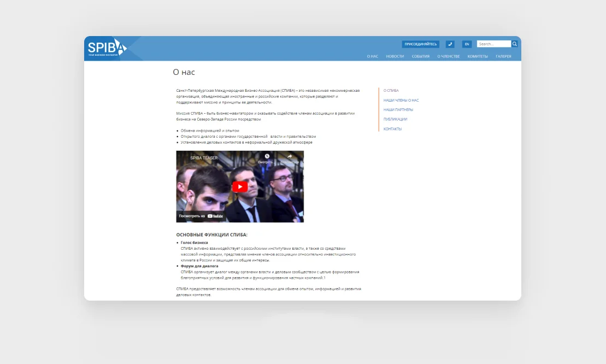Click 'Открытого диалога с органами' bullet
The width and height of the screenshot is (606, 364).
[x=248, y=137]
